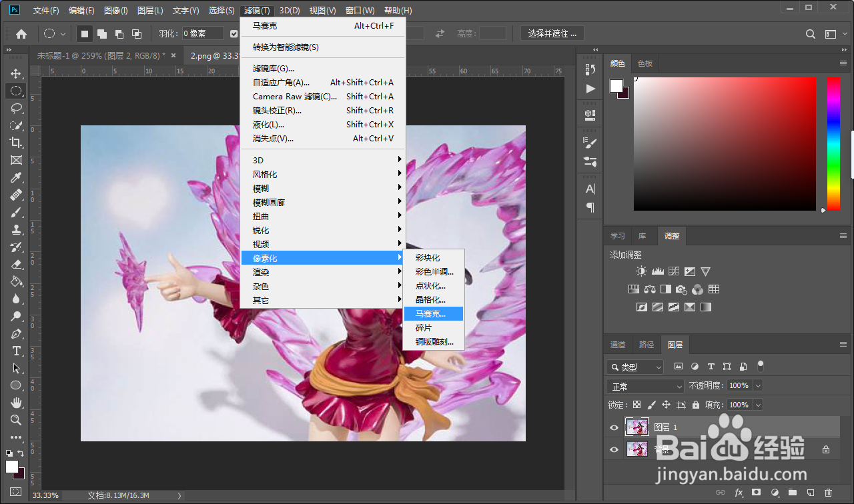
Task: Toggle the anti-alias checkbox
Action: pyautogui.click(x=234, y=33)
